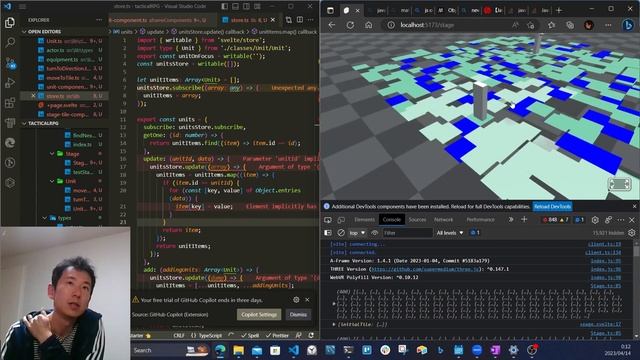The height and width of the screenshot is (360, 640).
Task: Close the store.ts editor tab
Action: (x=273, y=20)
